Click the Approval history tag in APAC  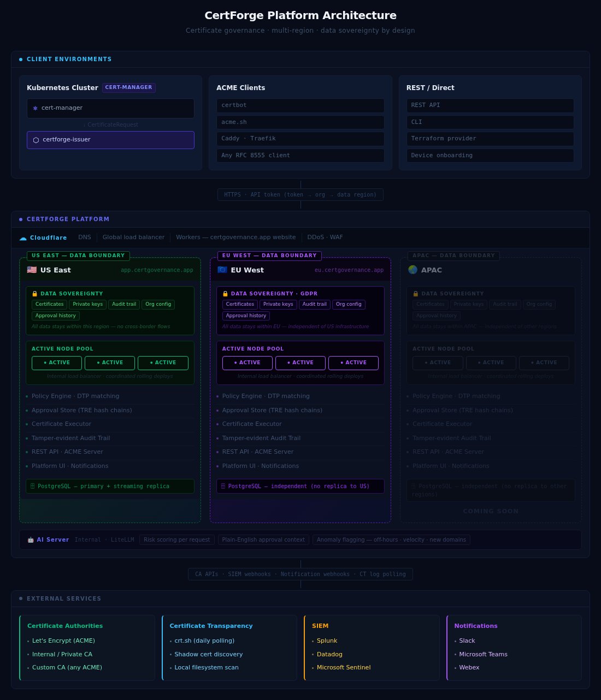[437, 316]
